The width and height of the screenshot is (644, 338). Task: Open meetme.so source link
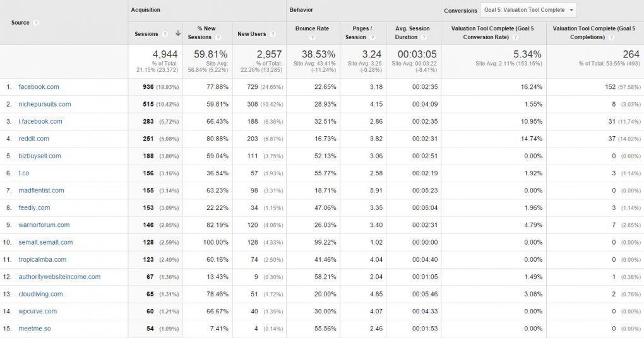(x=35, y=329)
